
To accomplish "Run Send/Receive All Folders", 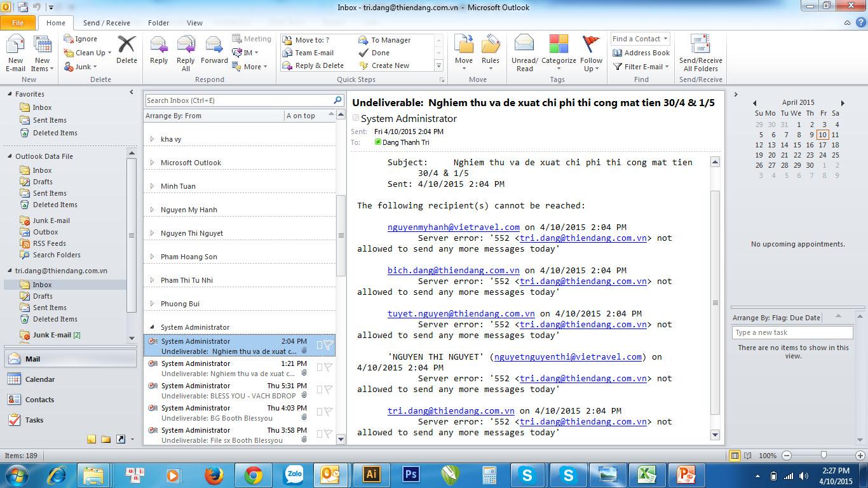I will (x=700, y=54).
